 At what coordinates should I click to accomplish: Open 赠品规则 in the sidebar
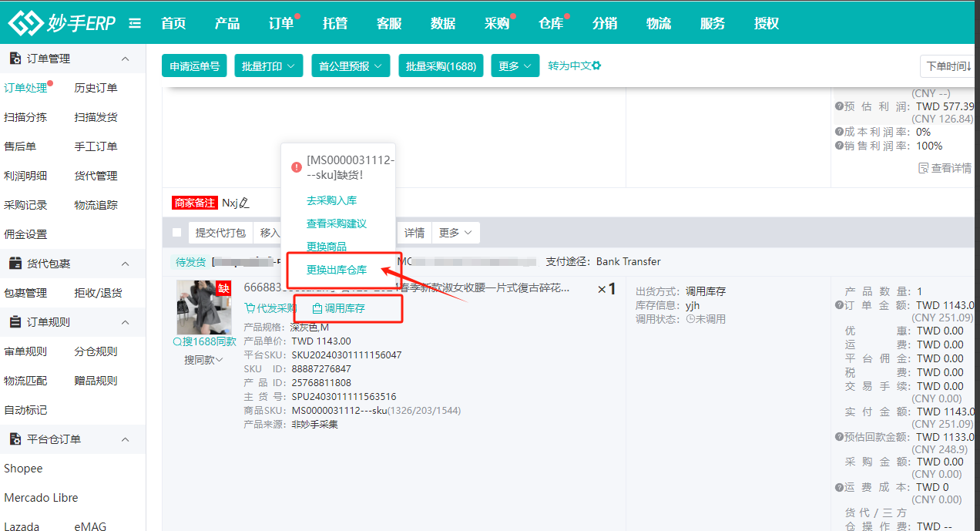click(x=96, y=381)
